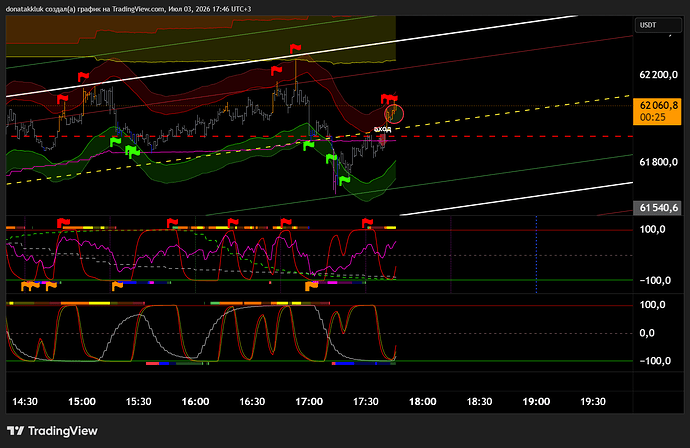Click the white entry label under the red circle
The image size is (690, 448).
[x=382, y=129]
